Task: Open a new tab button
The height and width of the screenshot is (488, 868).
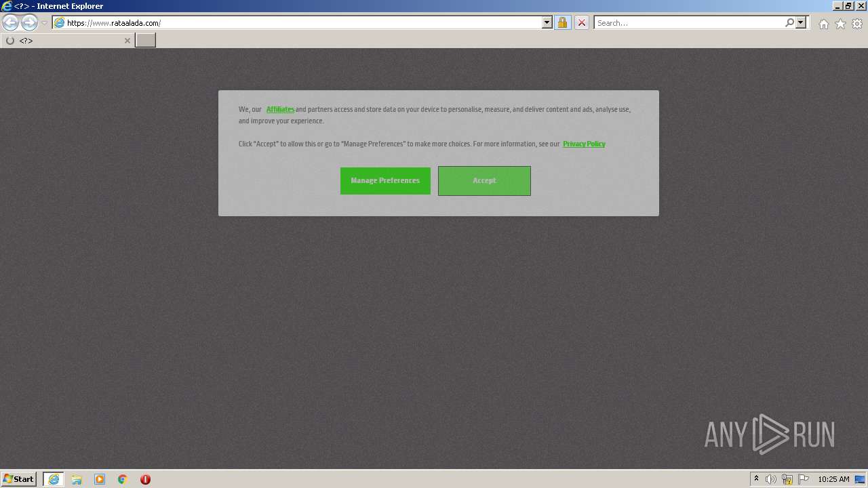Action: [x=145, y=41]
